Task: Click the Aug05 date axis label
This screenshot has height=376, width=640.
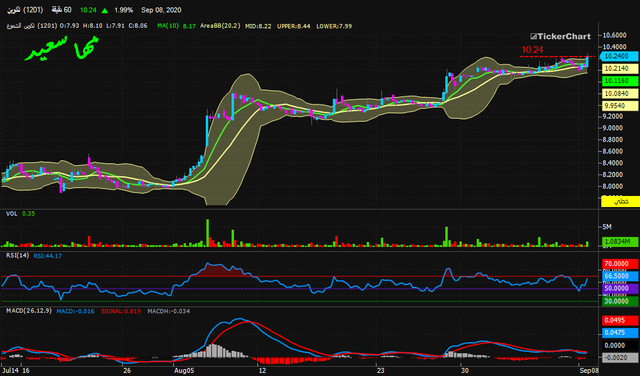Action: coord(184,371)
